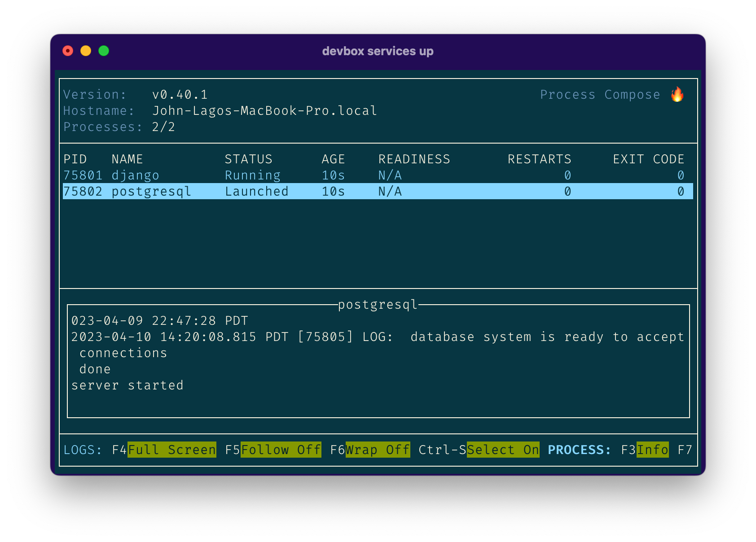Close the terminal window with red button

68,51
